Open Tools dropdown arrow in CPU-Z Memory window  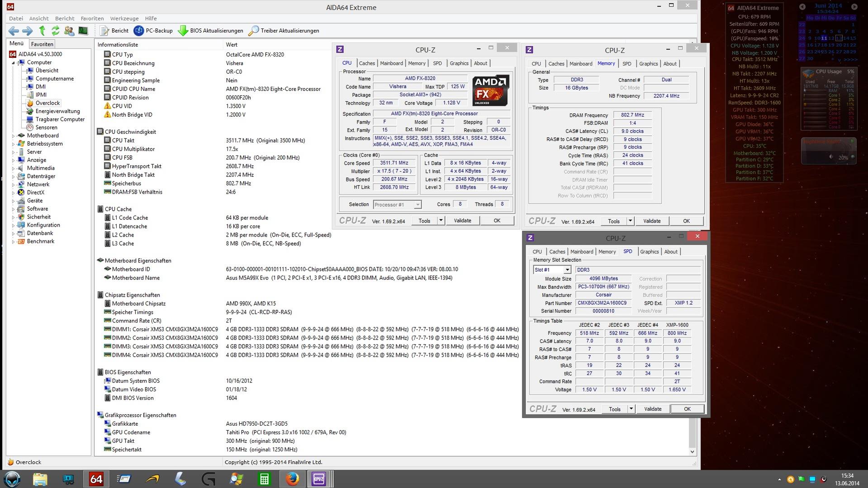pyautogui.click(x=630, y=221)
